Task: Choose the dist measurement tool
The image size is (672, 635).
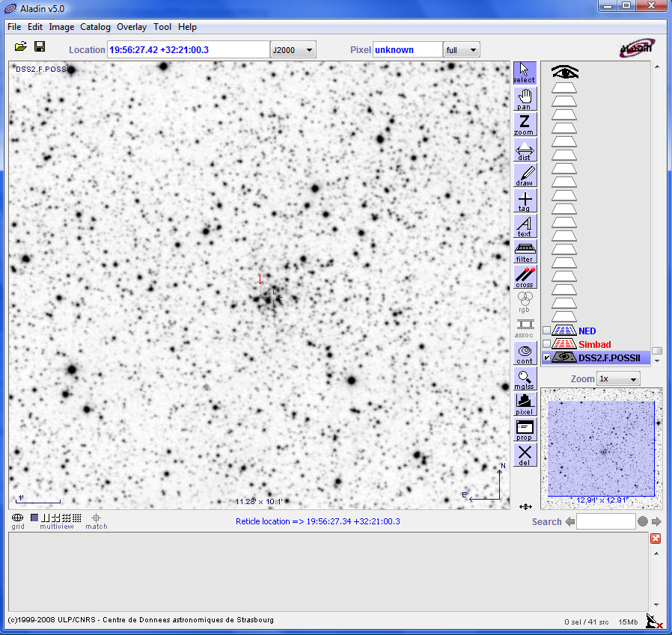Action: coord(525,150)
